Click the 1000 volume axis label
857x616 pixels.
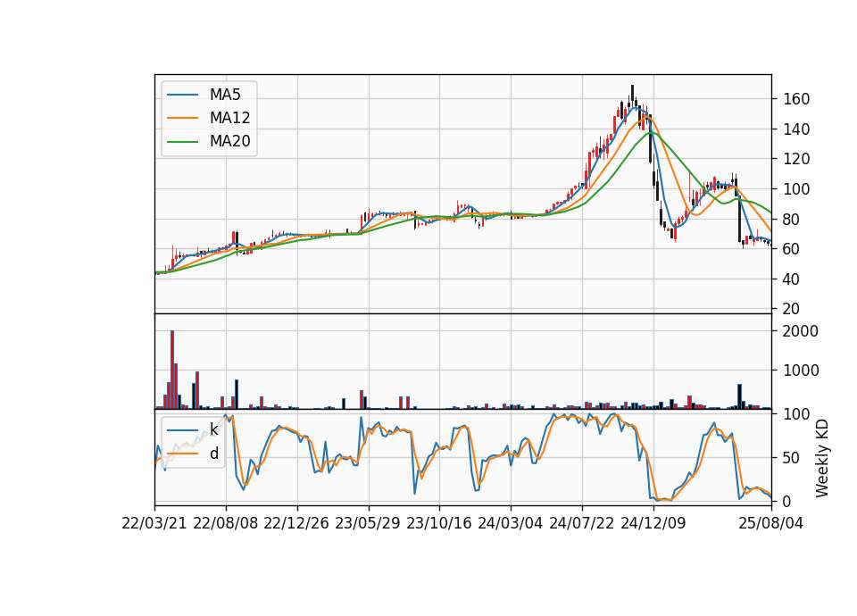click(801, 370)
